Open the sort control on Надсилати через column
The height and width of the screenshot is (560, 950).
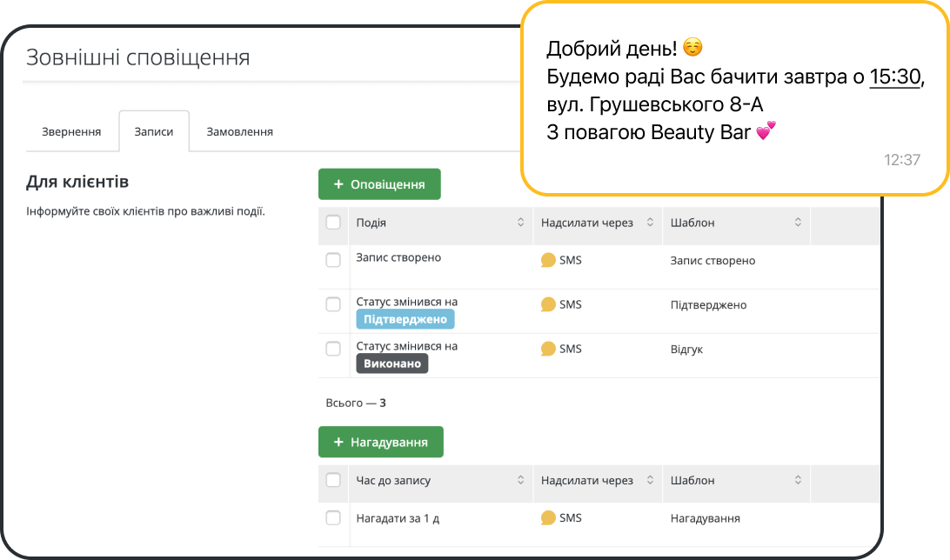coord(651,223)
